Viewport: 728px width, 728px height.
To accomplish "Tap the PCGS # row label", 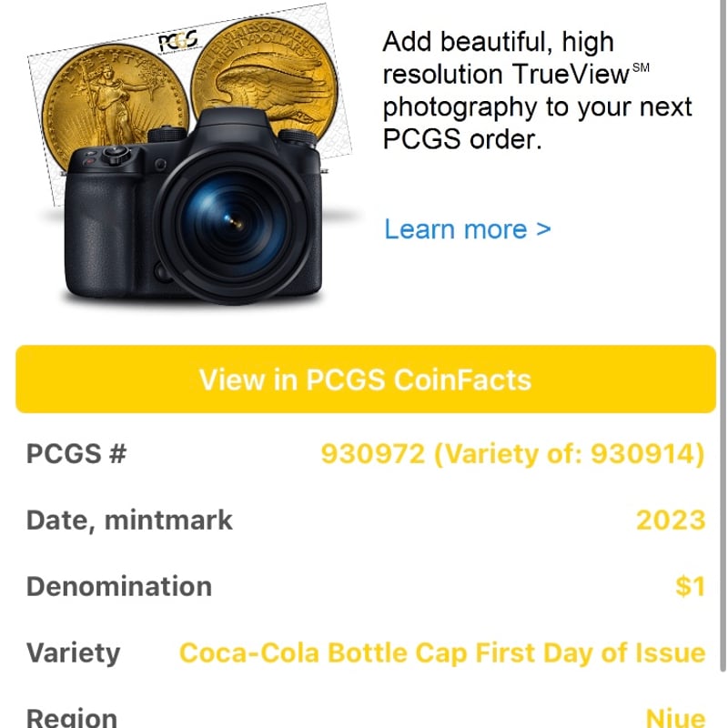I will click(76, 453).
